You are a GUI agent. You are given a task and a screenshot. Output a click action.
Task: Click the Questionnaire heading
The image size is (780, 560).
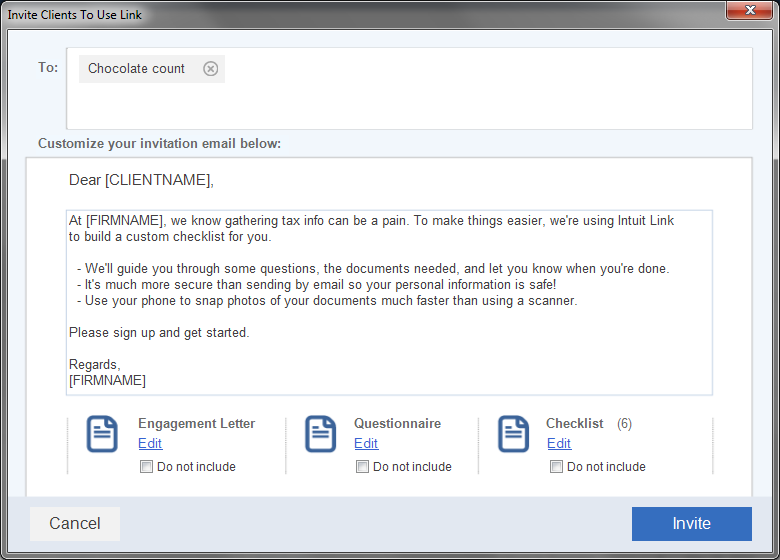pyautogui.click(x=397, y=423)
